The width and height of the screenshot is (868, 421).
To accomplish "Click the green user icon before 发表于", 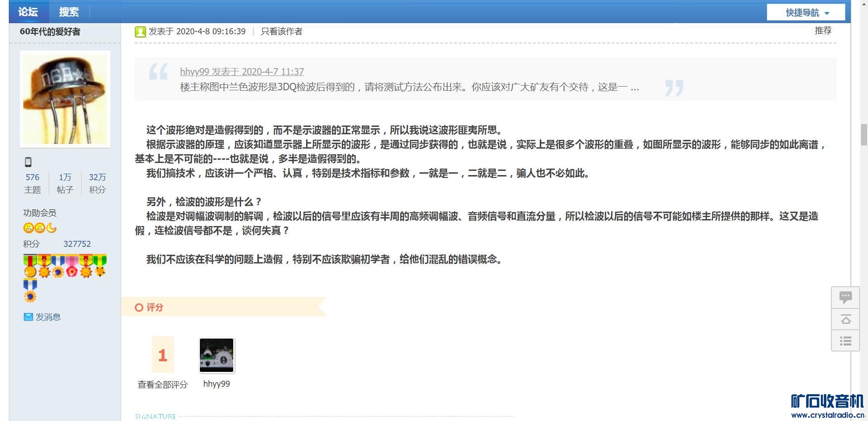I will click(140, 31).
